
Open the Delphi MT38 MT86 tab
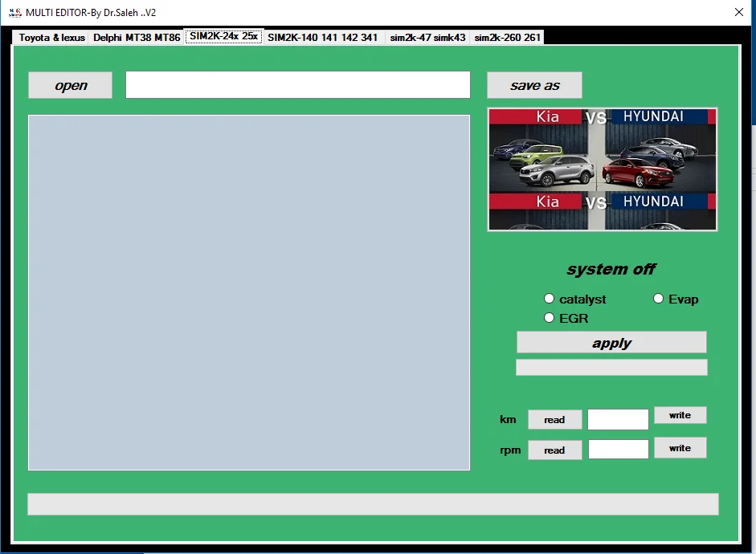point(137,38)
